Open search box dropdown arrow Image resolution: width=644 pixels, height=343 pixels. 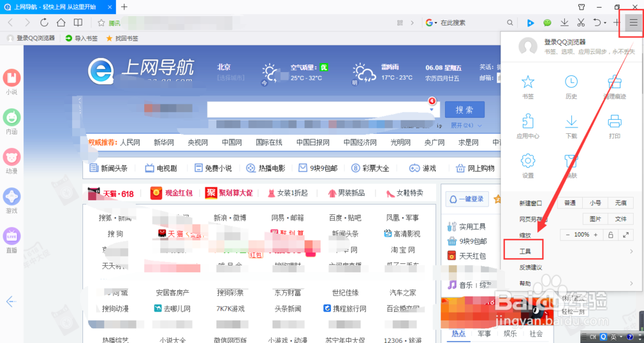pyautogui.click(x=431, y=110)
